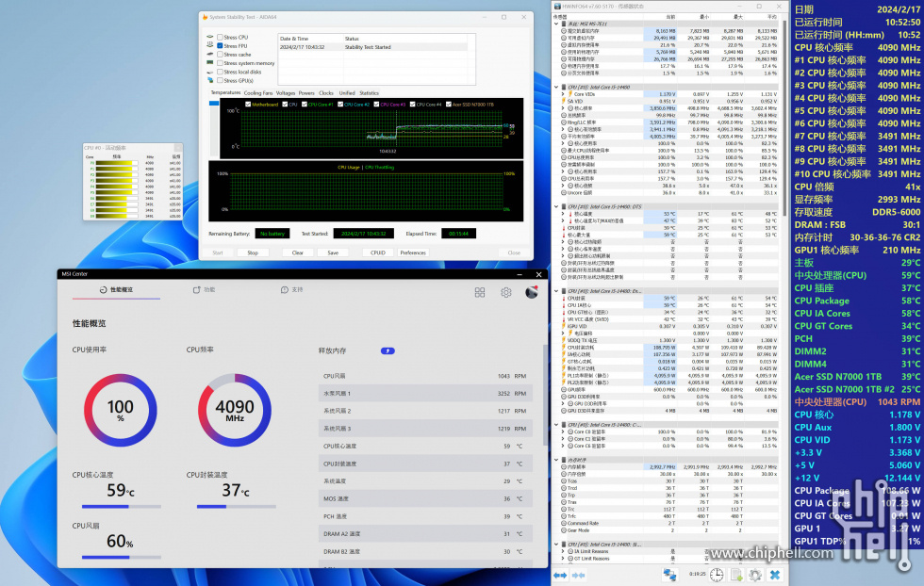Click the Stress CPU chip icon in AIDA64
The width and height of the screenshot is (924, 586).
tap(209, 37)
